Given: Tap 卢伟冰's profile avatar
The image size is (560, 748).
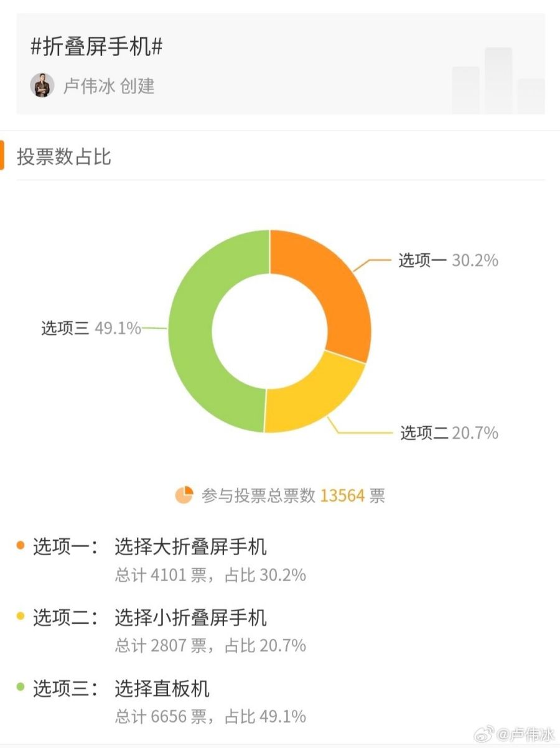Looking at the screenshot, I should (x=42, y=85).
